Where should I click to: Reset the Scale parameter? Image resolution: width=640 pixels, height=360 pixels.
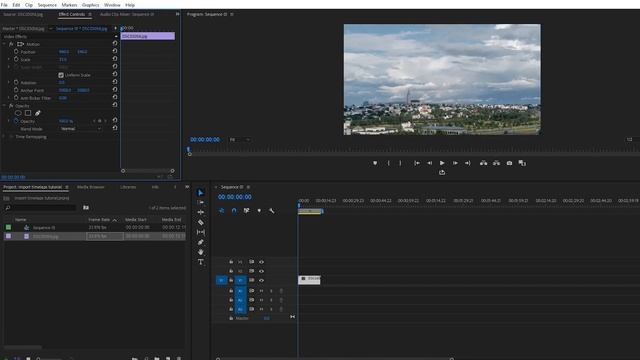[115, 59]
